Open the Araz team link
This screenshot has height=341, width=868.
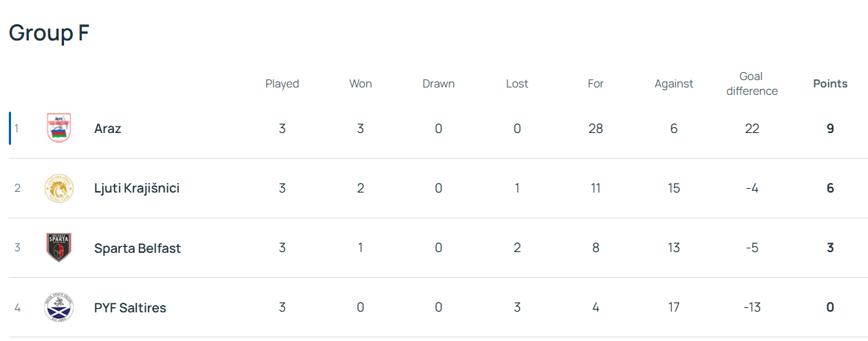tap(107, 129)
